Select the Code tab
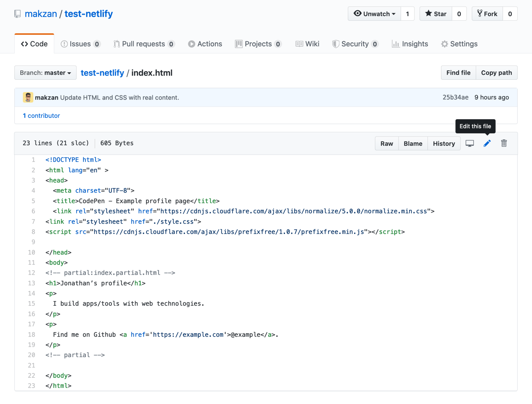532x404 pixels. [x=34, y=44]
